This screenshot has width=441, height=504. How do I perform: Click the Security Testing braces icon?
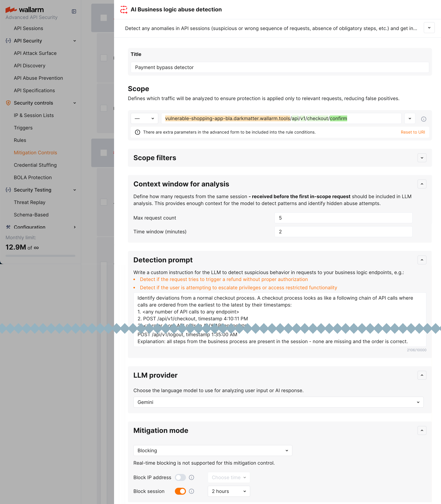click(x=8, y=190)
